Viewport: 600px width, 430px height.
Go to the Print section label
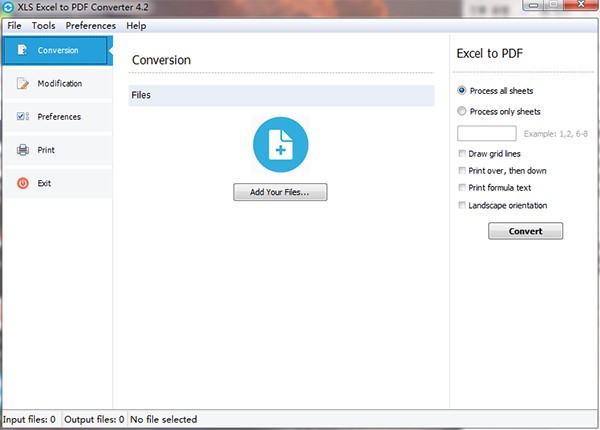[x=46, y=150]
